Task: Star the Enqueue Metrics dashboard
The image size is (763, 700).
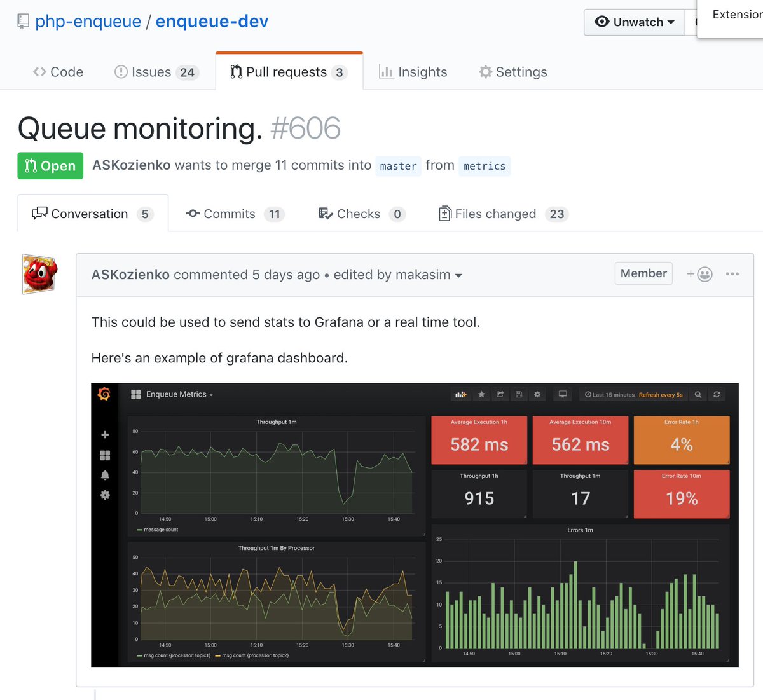Action: pos(481,394)
